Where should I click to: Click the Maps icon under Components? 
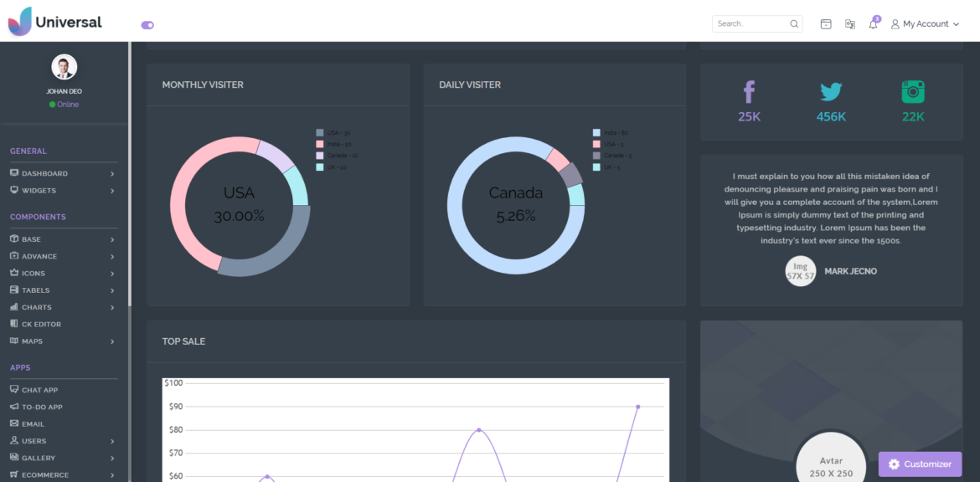coord(13,341)
